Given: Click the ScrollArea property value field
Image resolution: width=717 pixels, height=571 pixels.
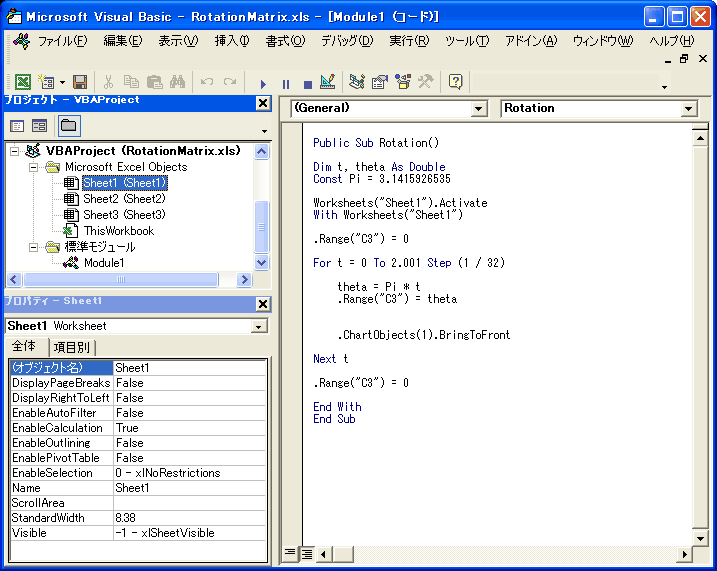Looking at the screenshot, I should click(x=189, y=503).
